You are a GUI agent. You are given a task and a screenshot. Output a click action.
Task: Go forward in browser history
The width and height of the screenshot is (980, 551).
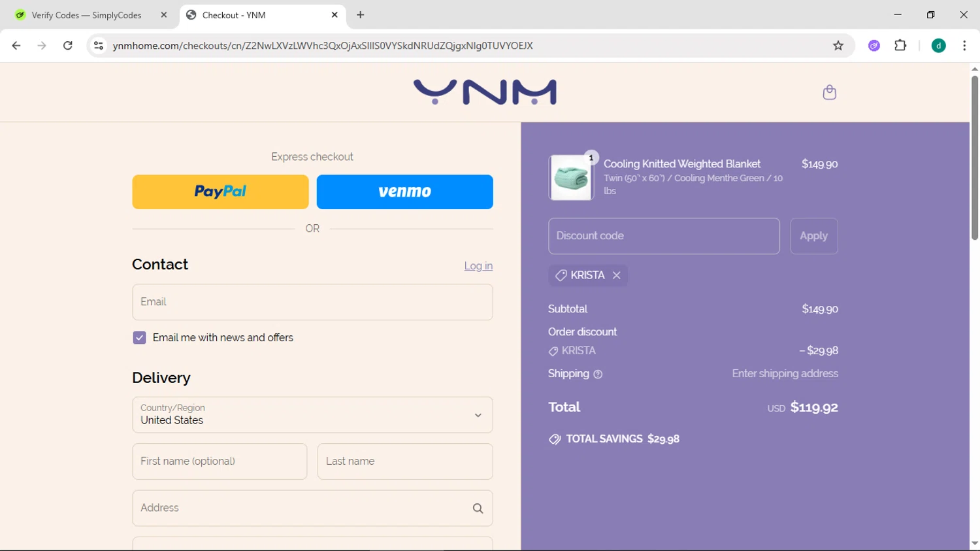42,46
